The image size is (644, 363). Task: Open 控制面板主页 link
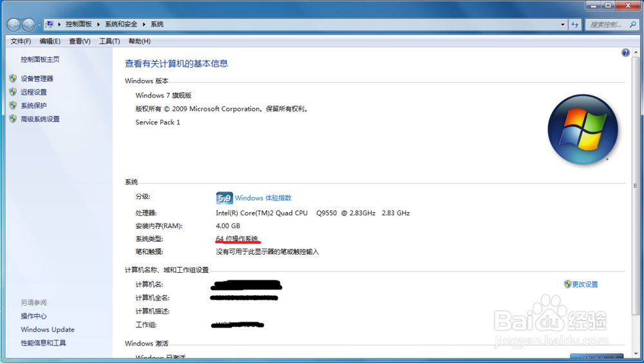pos(40,59)
